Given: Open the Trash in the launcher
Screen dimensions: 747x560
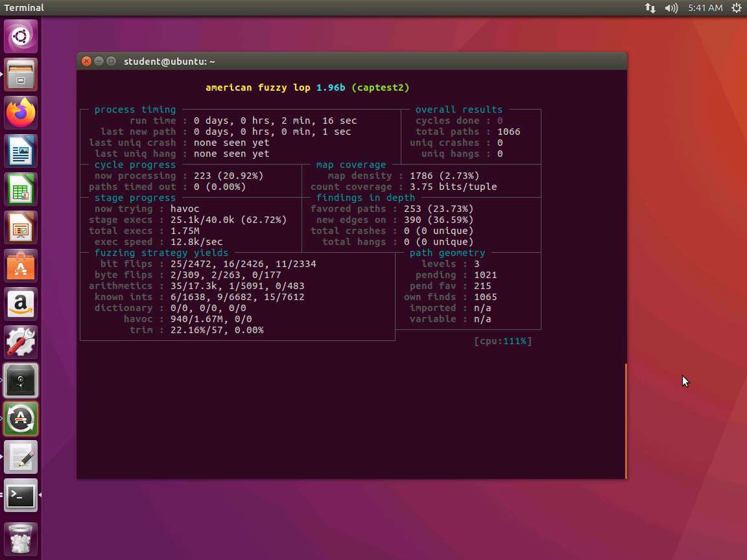Looking at the screenshot, I should click(x=21, y=538).
